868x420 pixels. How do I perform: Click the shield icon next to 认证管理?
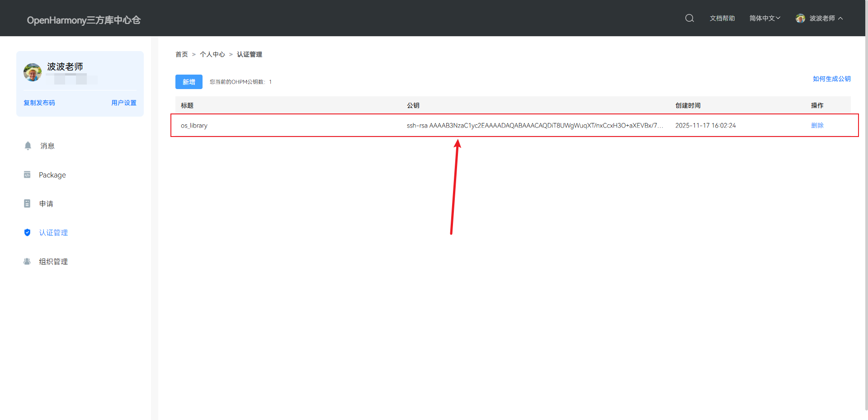(x=27, y=232)
